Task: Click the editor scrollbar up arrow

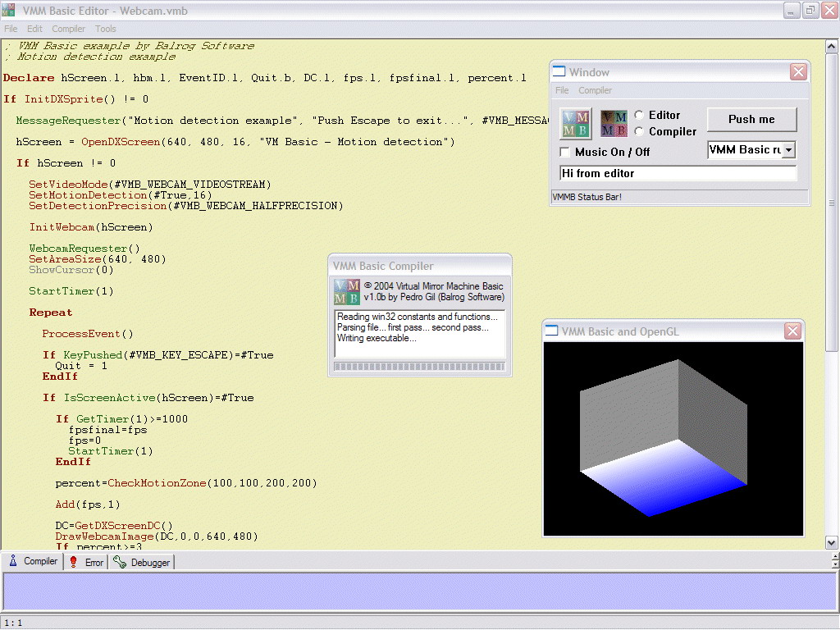Action: [831, 47]
